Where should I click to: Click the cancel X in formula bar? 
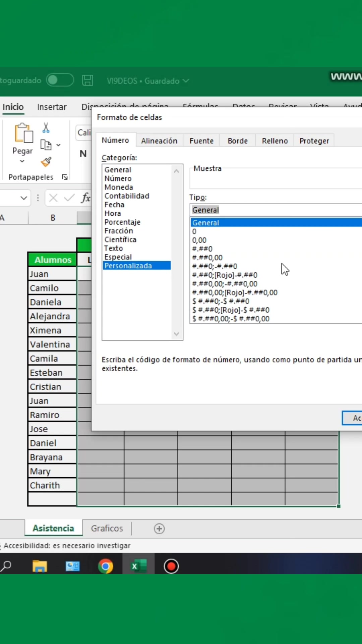53,198
